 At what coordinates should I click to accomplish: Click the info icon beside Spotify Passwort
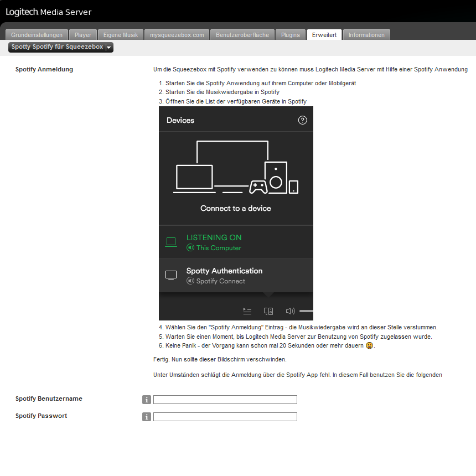coord(147,417)
